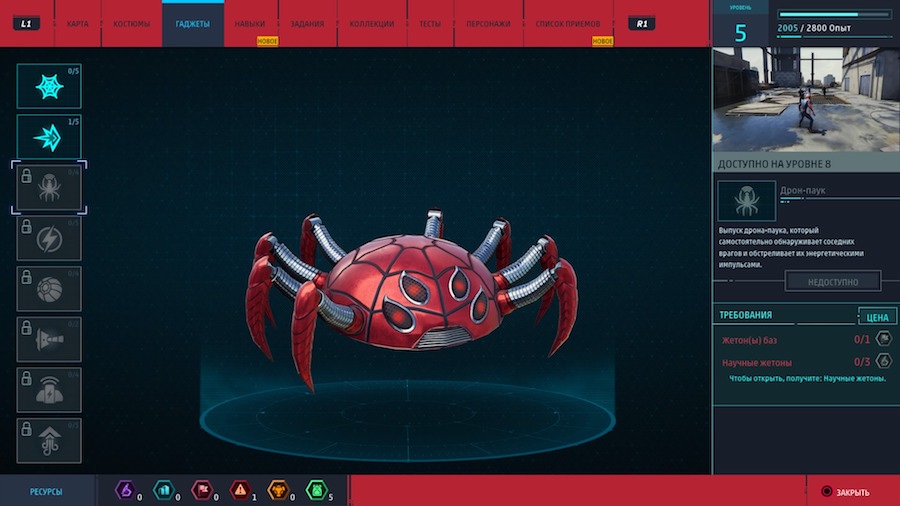Click the Жетон(ы) баз requirement row

pos(806,340)
